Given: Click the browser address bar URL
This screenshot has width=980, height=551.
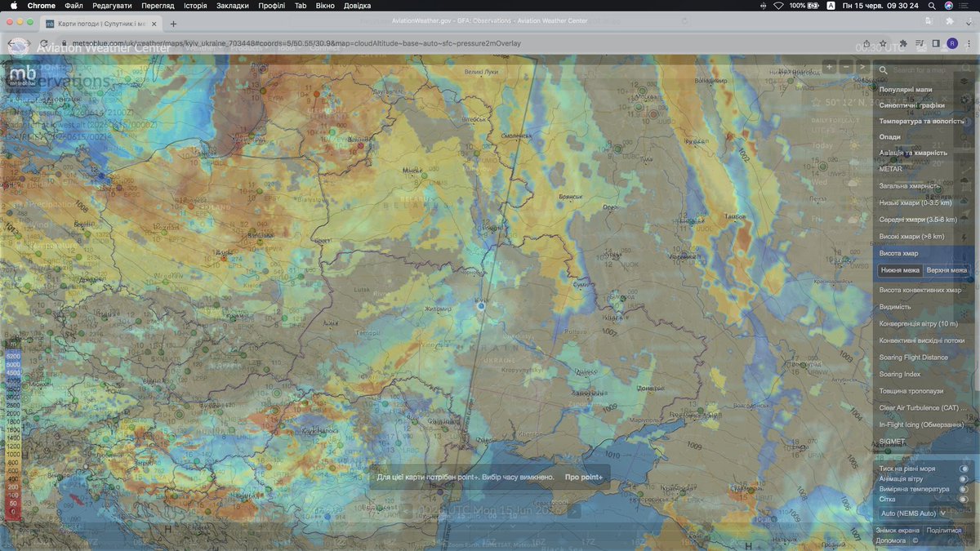Looking at the screenshot, I should (297, 43).
